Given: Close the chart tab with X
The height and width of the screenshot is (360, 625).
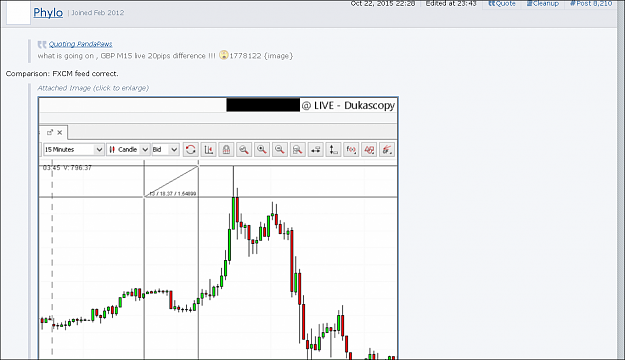Looking at the screenshot, I should pyautogui.click(x=60, y=132).
